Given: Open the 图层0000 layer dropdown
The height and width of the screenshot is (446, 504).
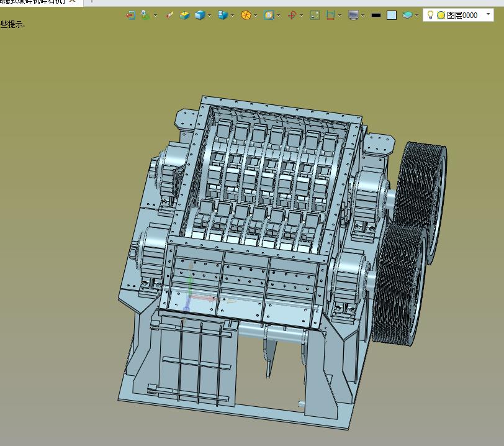Looking at the screenshot, I should point(488,14).
